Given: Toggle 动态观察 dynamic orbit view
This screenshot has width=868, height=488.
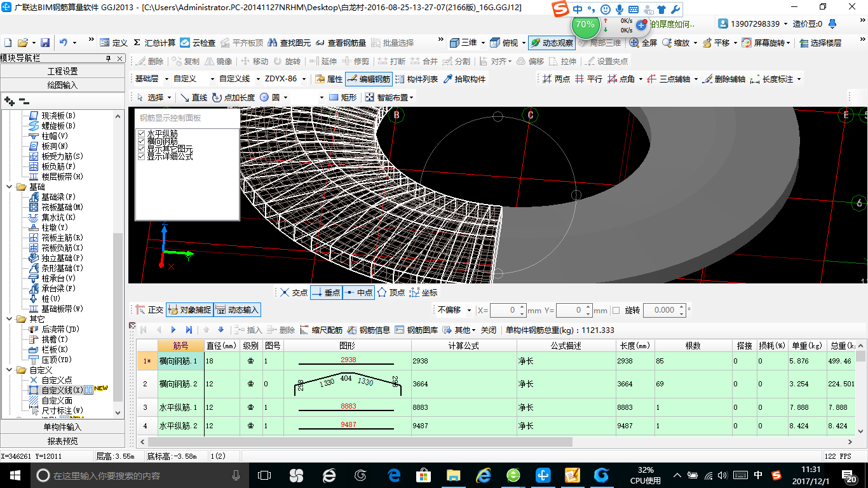Looking at the screenshot, I should [x=552, y=43].
